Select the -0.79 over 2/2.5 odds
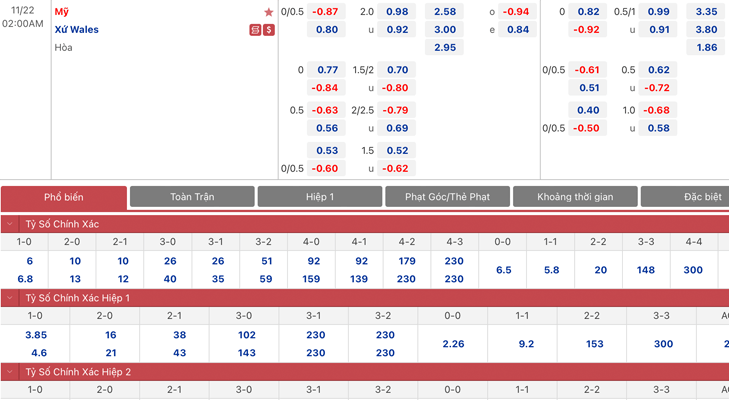Screen dimensions: 729x400 click(x=397, y=110)
